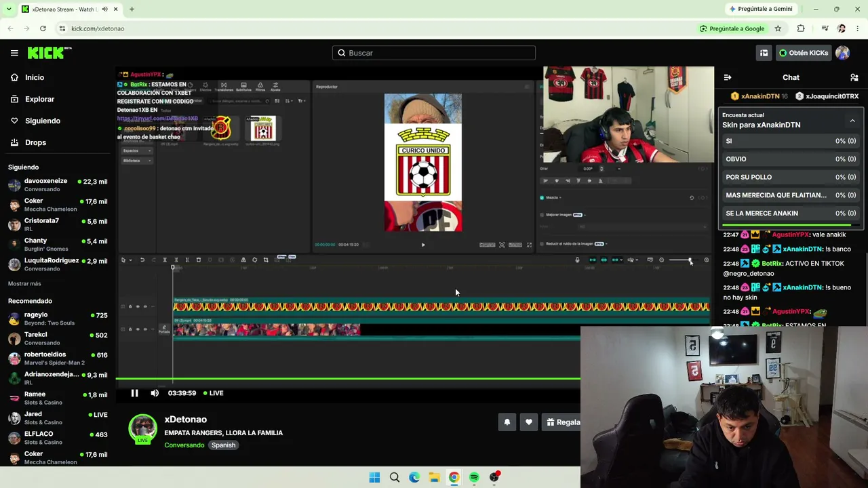Collapse the chat panel

point(728,77)
